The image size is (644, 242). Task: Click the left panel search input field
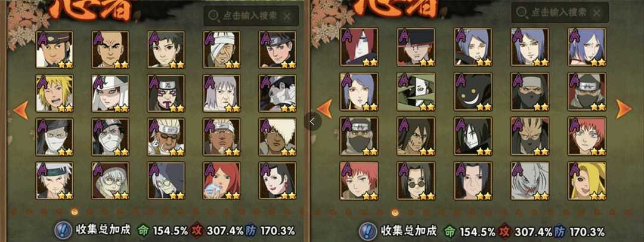pos(251,16)
